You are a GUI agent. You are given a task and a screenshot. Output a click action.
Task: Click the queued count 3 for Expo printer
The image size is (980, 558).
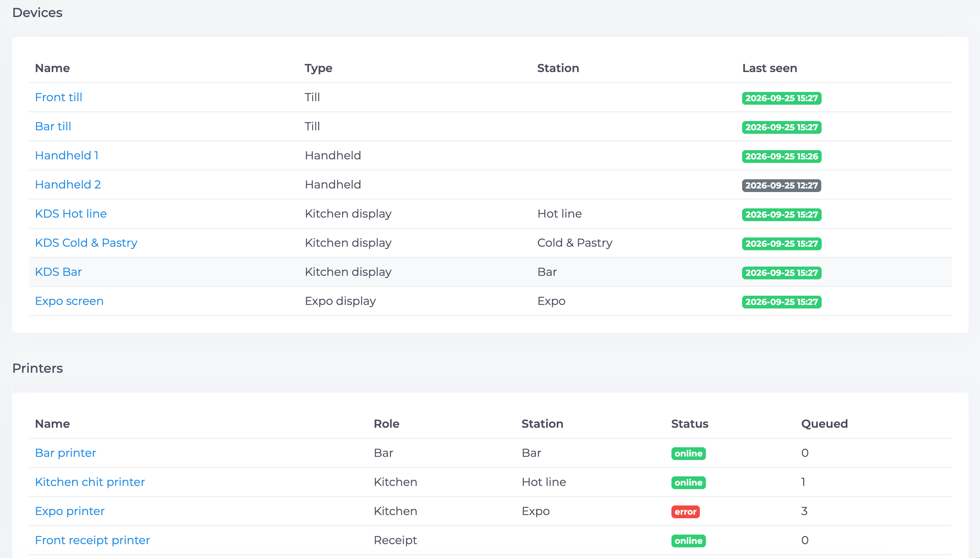[805, 511]
